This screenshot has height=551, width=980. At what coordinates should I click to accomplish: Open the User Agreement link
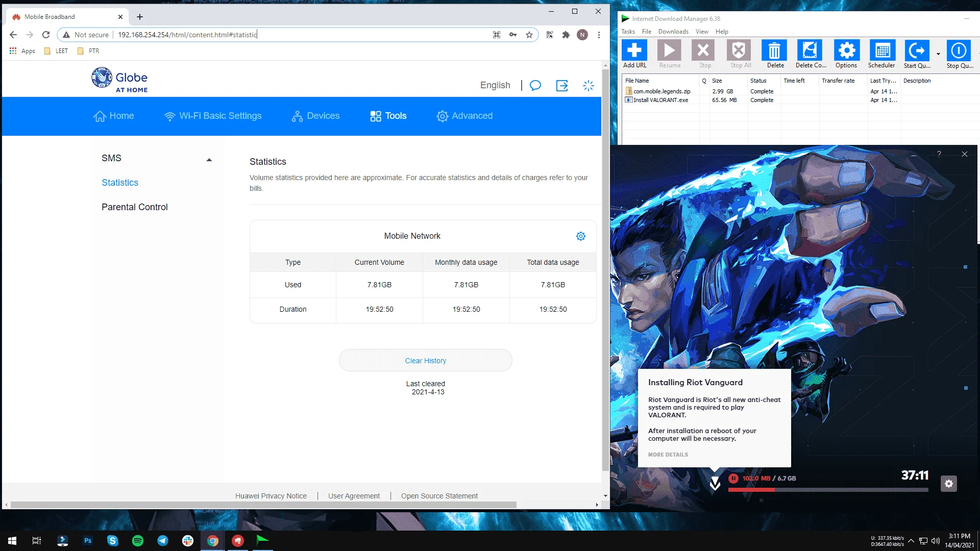[354, 496]
